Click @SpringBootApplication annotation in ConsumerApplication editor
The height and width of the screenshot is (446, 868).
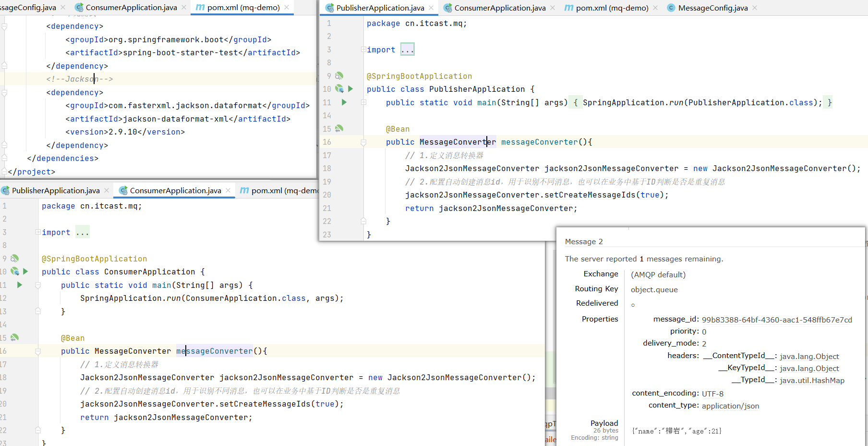point(95,259)
